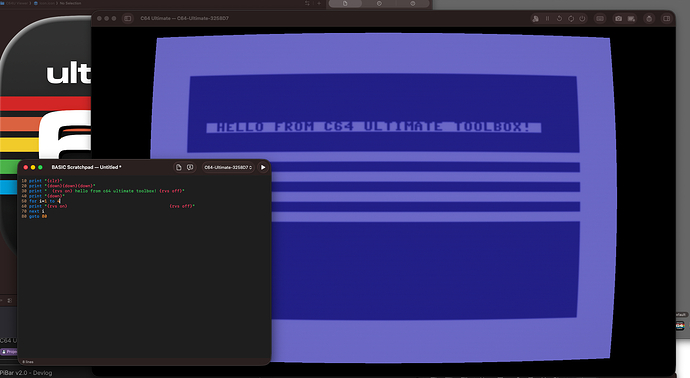This screenshot has width=690, height=378.
Task: Start screen recording in C64 Ultimate toolbar
Action: (631, 18)
